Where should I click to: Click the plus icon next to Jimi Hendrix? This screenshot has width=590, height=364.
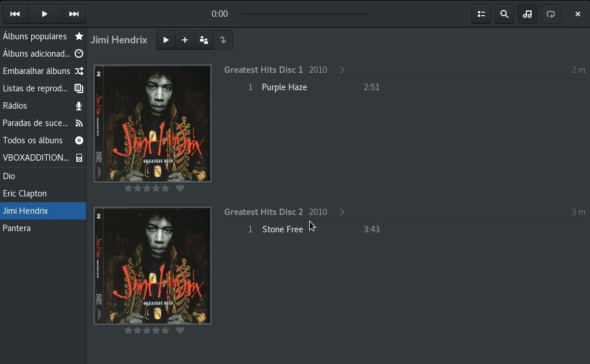pyautogui.click(x=185, y=40)
